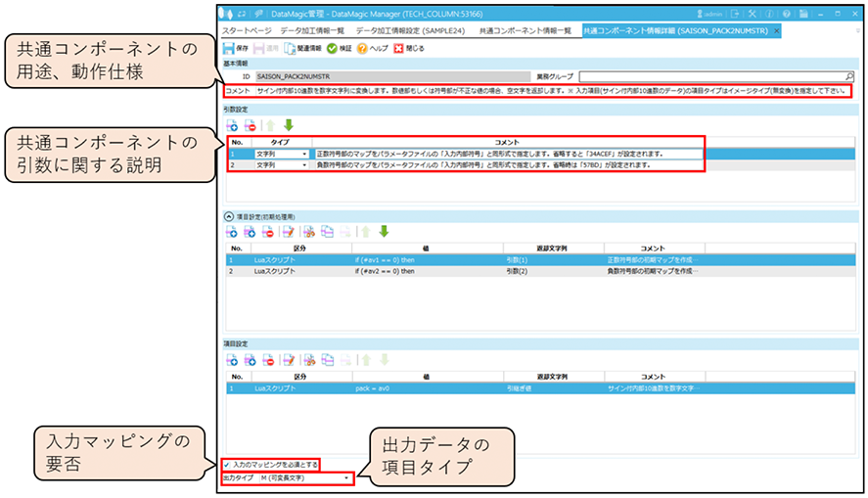Open the タイプ dropdown in argument row 2
Screen dimensions: 868x498
(x=305, y=165)
